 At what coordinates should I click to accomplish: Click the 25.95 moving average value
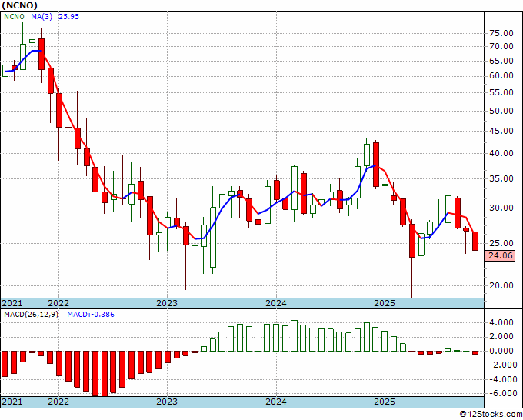68,17
